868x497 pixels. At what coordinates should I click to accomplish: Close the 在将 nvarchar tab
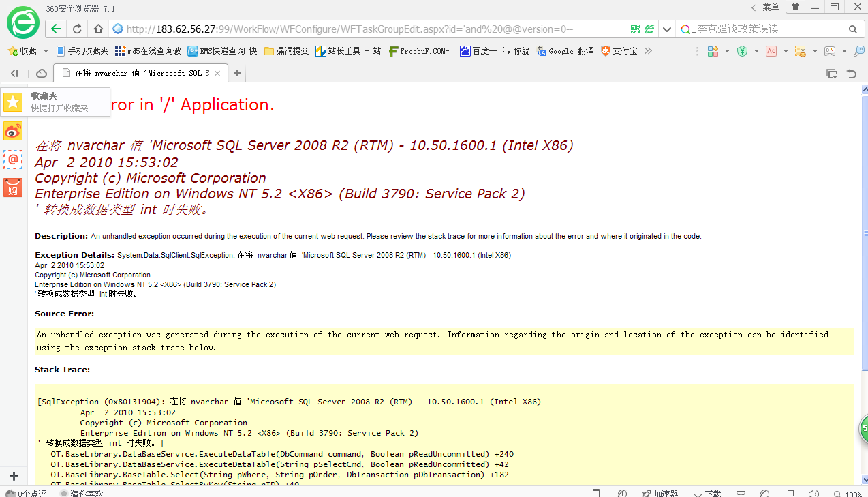click(x=217, y=73)
